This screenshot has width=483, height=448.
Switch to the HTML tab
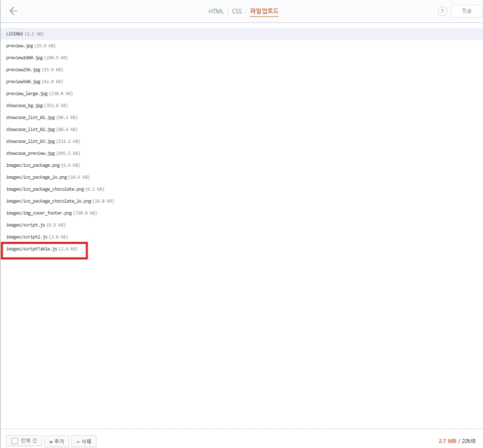click(215, 11)
